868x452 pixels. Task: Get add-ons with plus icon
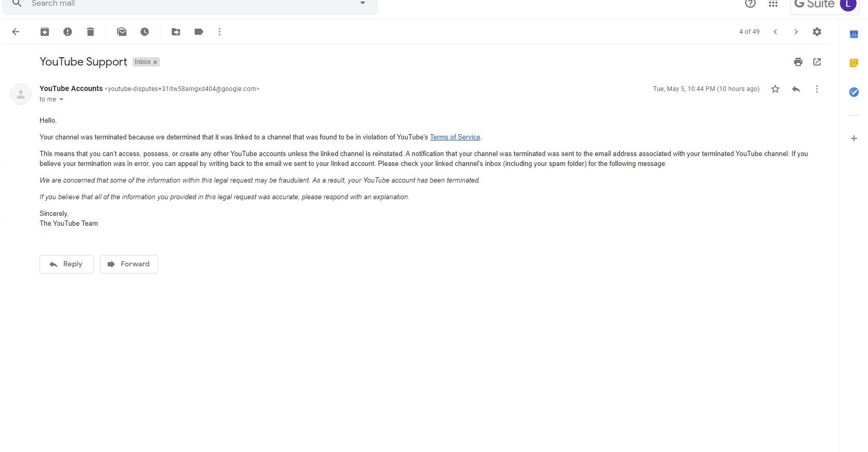tap(854, 138)
